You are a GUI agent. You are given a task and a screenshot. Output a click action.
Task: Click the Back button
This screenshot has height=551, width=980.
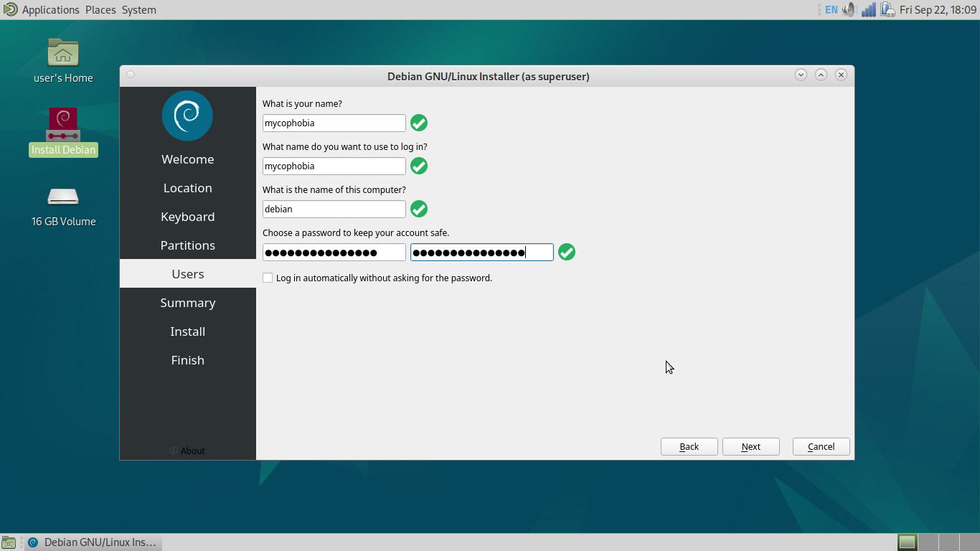(689, 446)
